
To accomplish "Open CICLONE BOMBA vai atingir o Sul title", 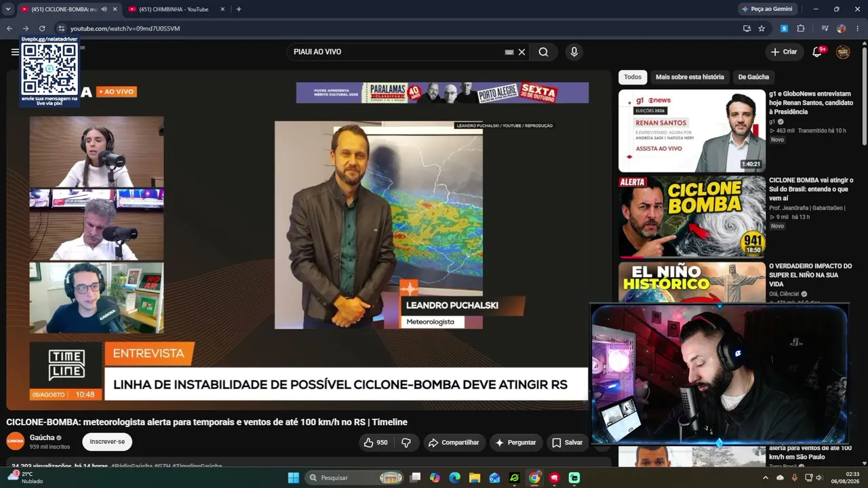I will pos(811,189).
